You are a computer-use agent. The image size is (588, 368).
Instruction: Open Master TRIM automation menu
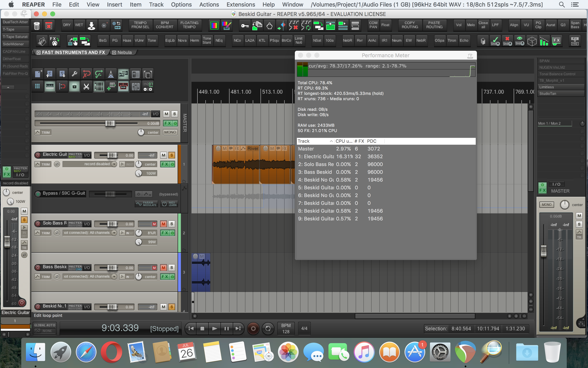[x=43, y=132]
